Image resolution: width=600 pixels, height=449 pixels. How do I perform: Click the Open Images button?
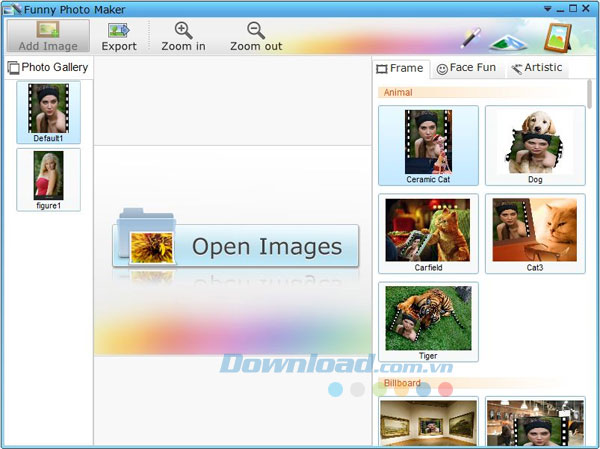[236, 246]
